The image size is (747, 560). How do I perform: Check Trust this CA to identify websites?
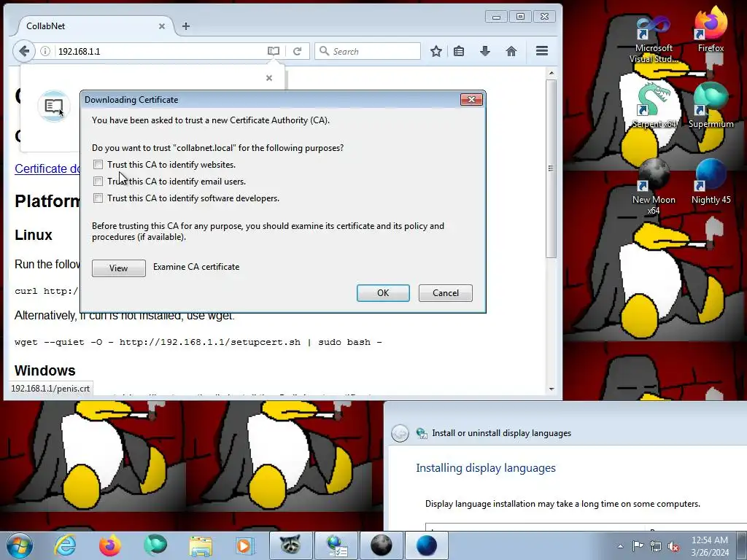coord(98,165)
